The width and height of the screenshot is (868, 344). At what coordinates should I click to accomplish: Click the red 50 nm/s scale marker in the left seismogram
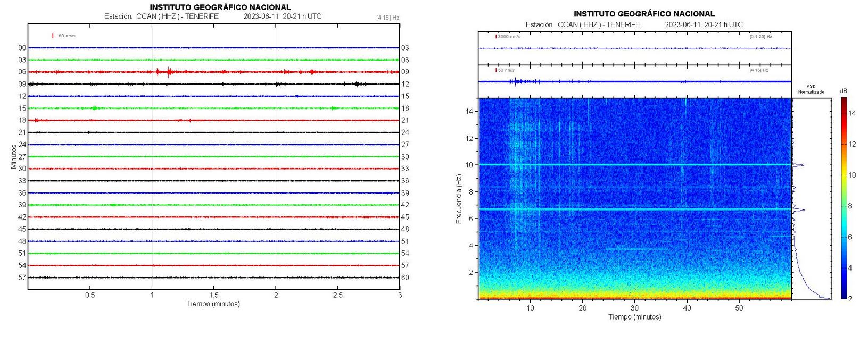tap(53, 36)
